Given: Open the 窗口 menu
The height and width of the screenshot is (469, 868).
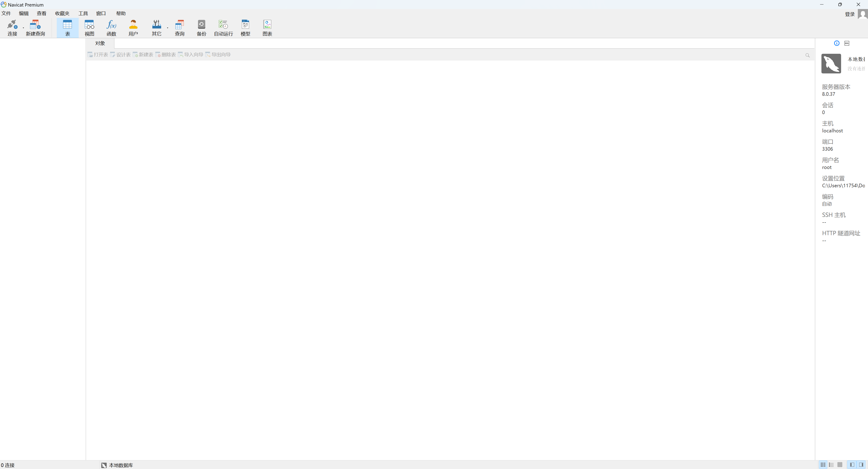Looking at the screenshot, I should (101, 14).
